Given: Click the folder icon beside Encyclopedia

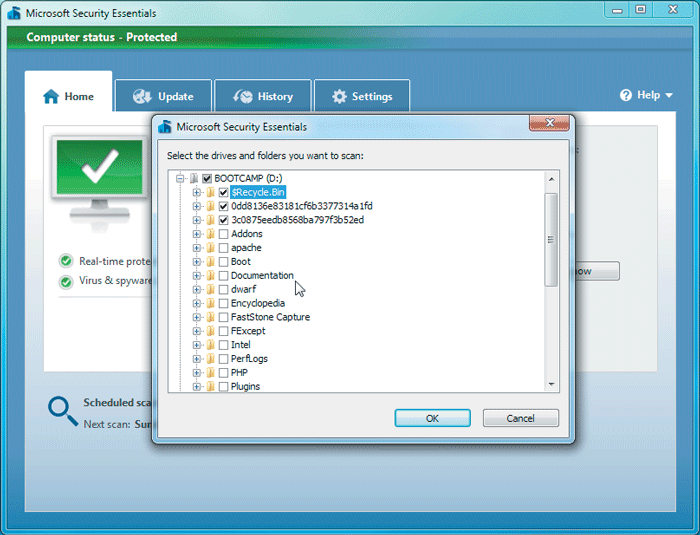Looking at the screenshot, I should (210, 303).
